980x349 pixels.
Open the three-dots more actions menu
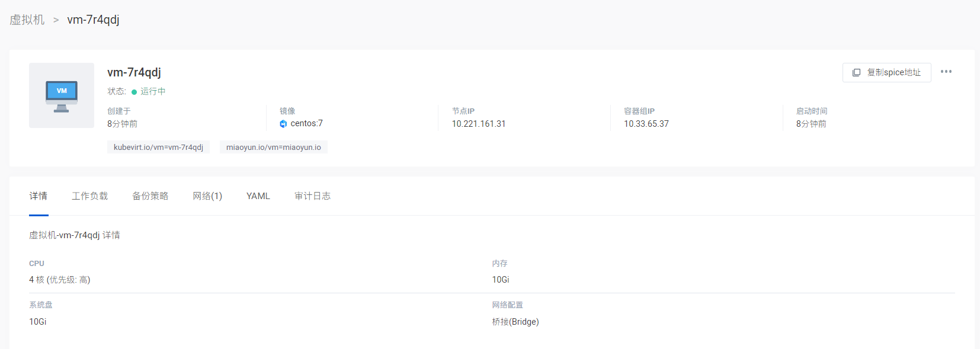click(x=946, y=72)
